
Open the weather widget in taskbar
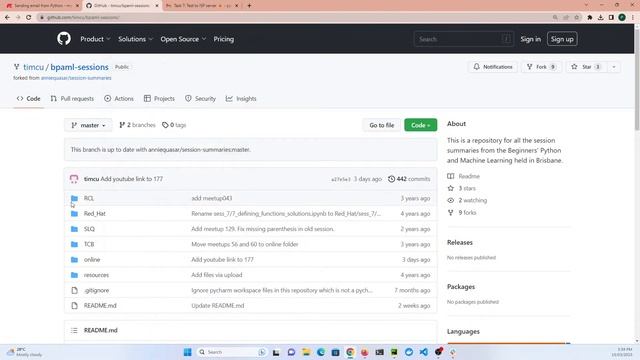tap(24, 352)
